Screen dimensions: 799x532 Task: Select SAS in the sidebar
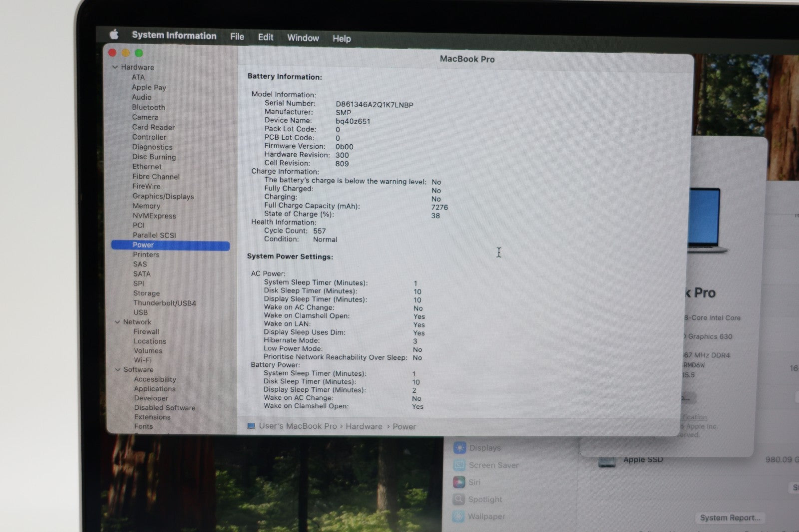coord(140,265)
